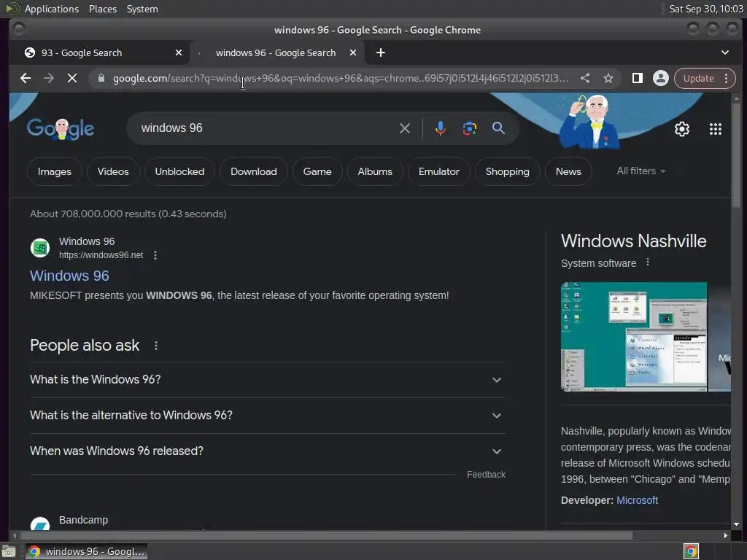This screenshot has height=560, width=747.
Task: Click the horizontal scrollbar at page bottom
Action: point(325,535)
